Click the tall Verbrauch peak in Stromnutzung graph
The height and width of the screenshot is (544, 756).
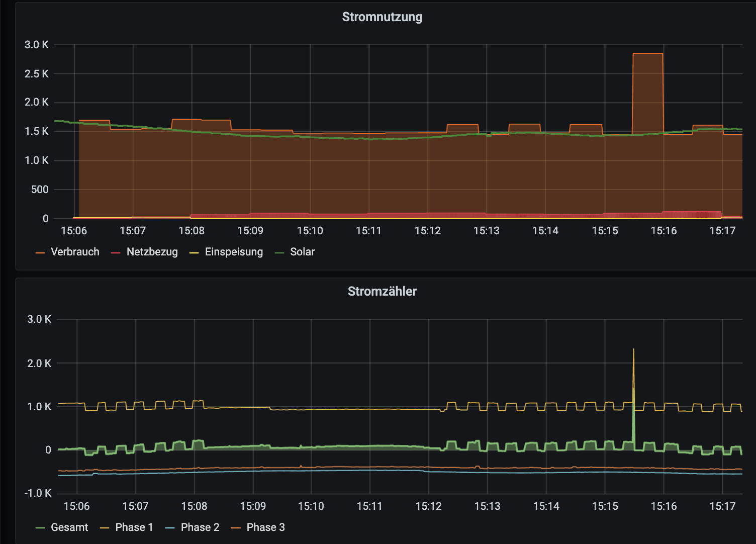point(647,54)
